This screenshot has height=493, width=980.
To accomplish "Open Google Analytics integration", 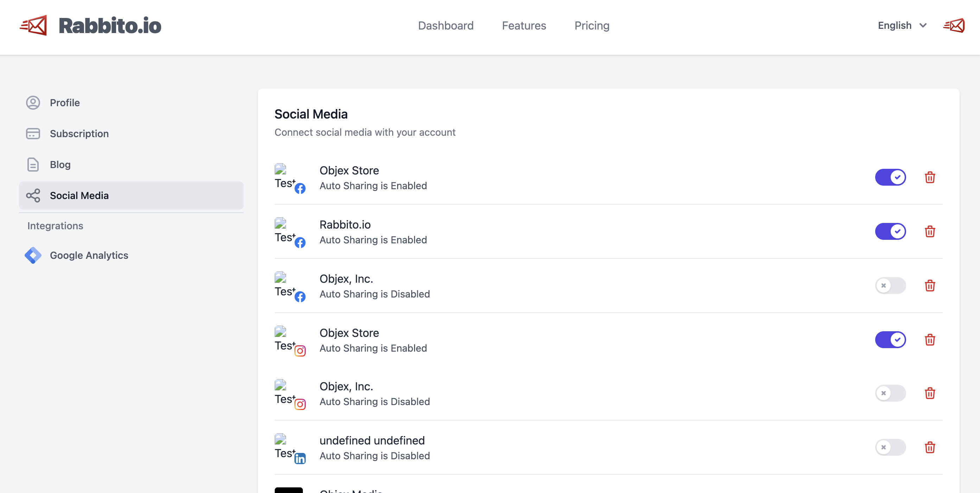I will pos(131,255).
